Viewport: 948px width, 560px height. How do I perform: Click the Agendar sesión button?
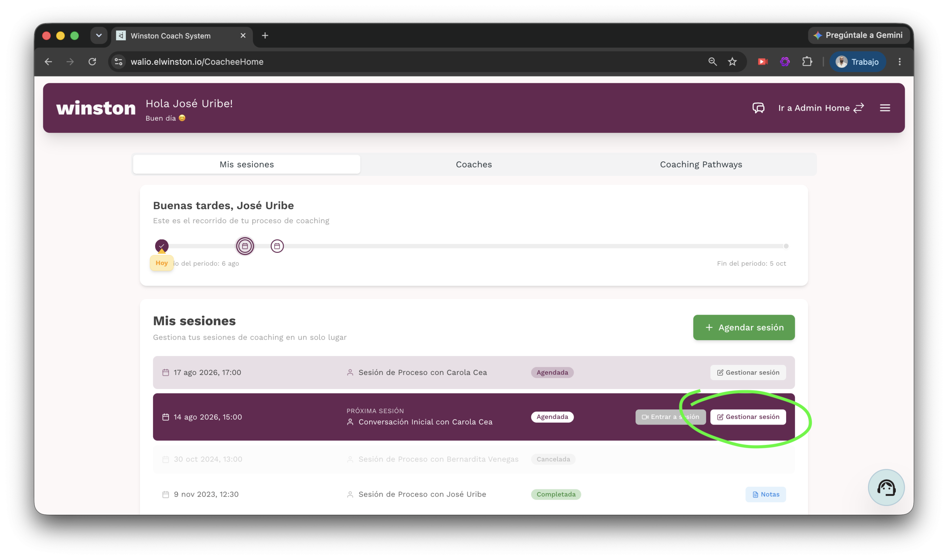click(744, 328)
